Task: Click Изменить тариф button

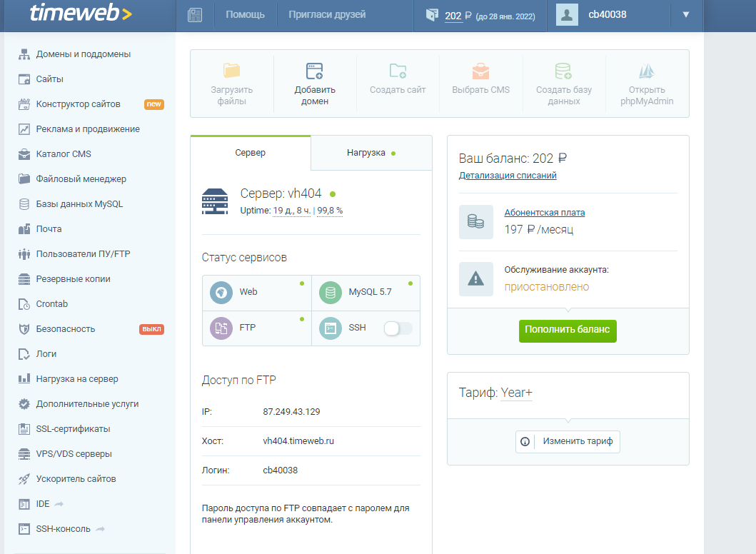Action: (x=568, y=442)
